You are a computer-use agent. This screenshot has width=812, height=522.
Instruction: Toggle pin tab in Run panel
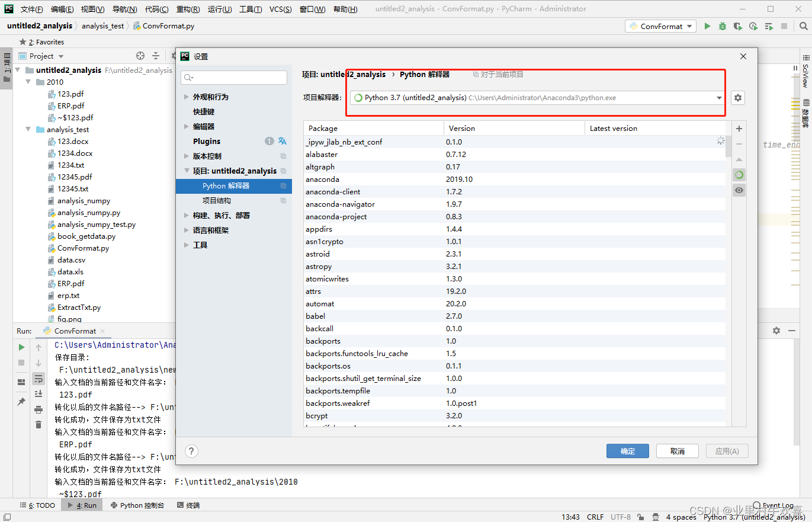(21, 401)
